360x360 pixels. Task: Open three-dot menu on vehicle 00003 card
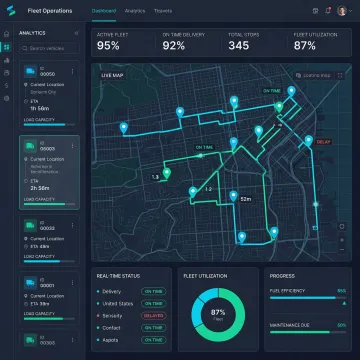72,146
